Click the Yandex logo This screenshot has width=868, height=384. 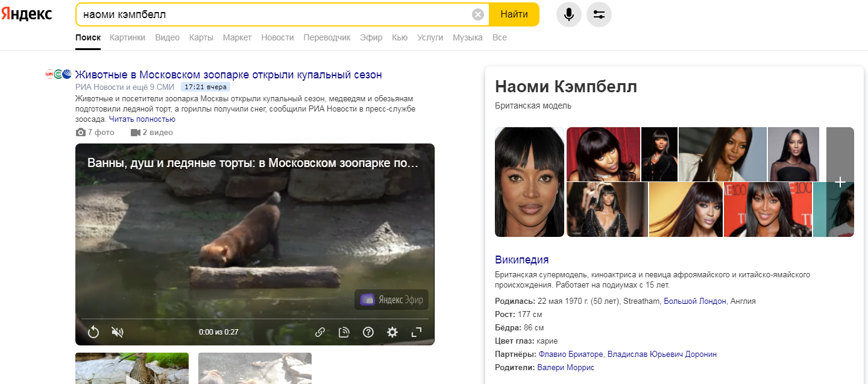(27, 14)
